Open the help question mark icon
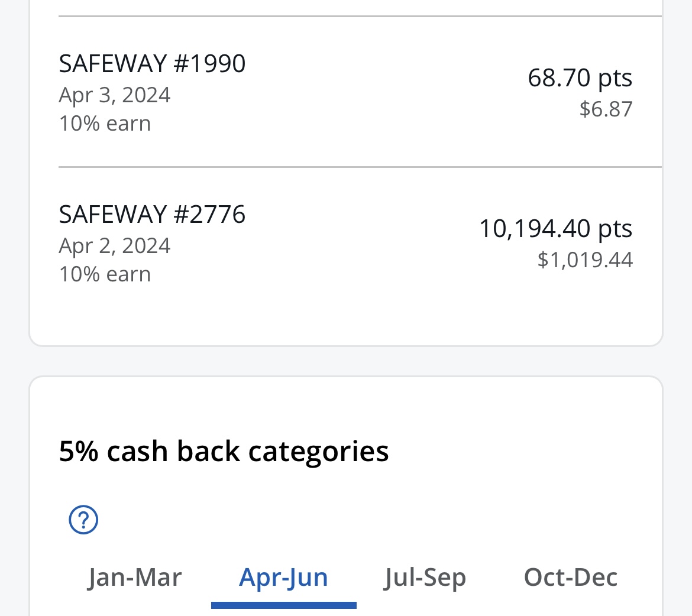The width and height of the screenshot is (692, 616). point(83,520)
